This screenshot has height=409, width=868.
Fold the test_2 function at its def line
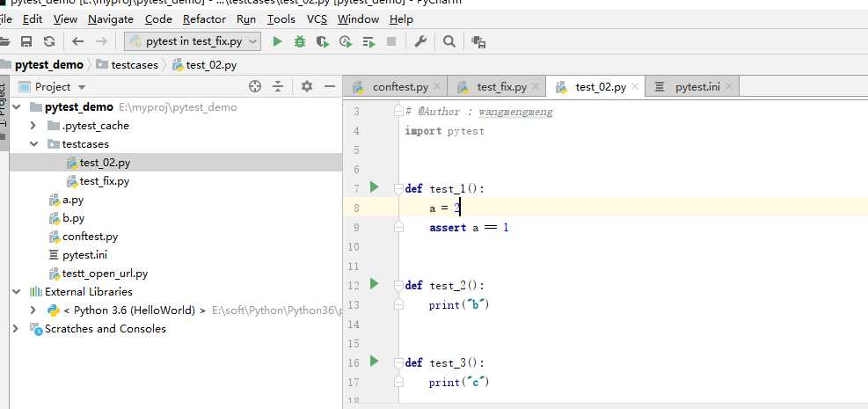coord(398,286)
